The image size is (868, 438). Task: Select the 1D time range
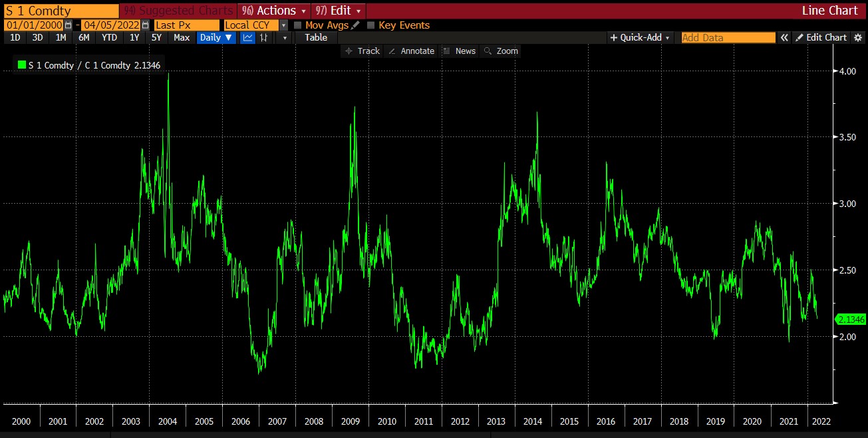pyautogui.click(x=15, y=38)
